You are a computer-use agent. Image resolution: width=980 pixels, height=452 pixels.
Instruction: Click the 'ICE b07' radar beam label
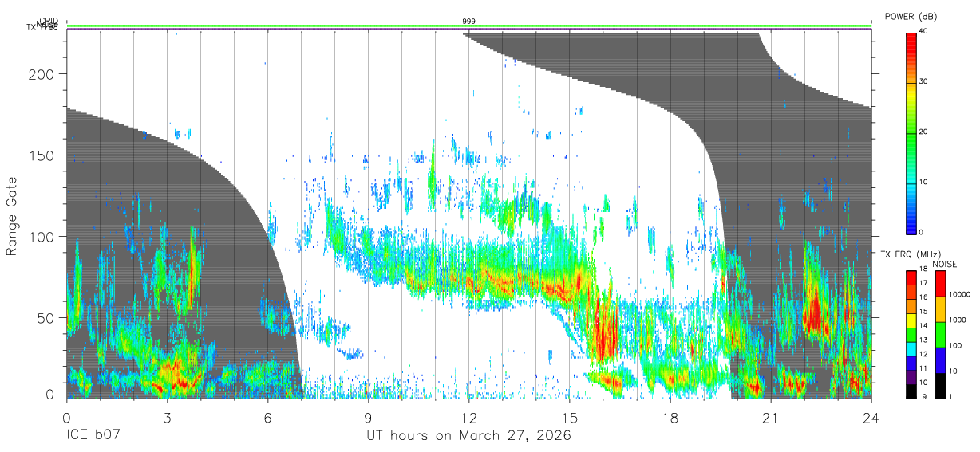pos(93,437)
